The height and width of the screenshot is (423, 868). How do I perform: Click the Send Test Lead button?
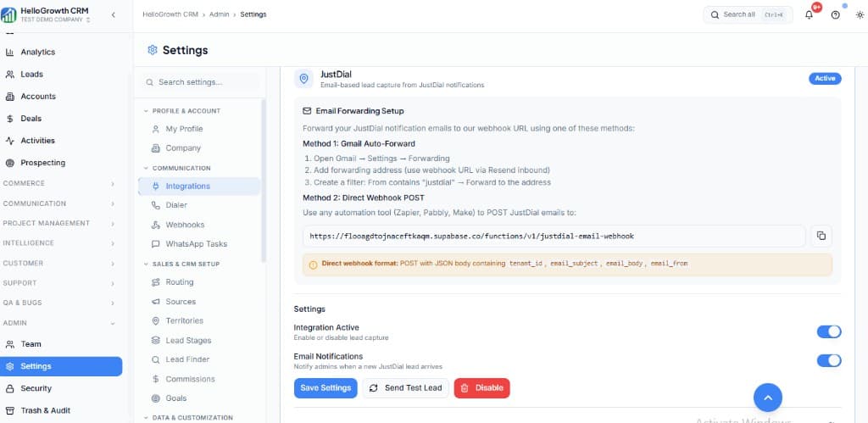406,388
